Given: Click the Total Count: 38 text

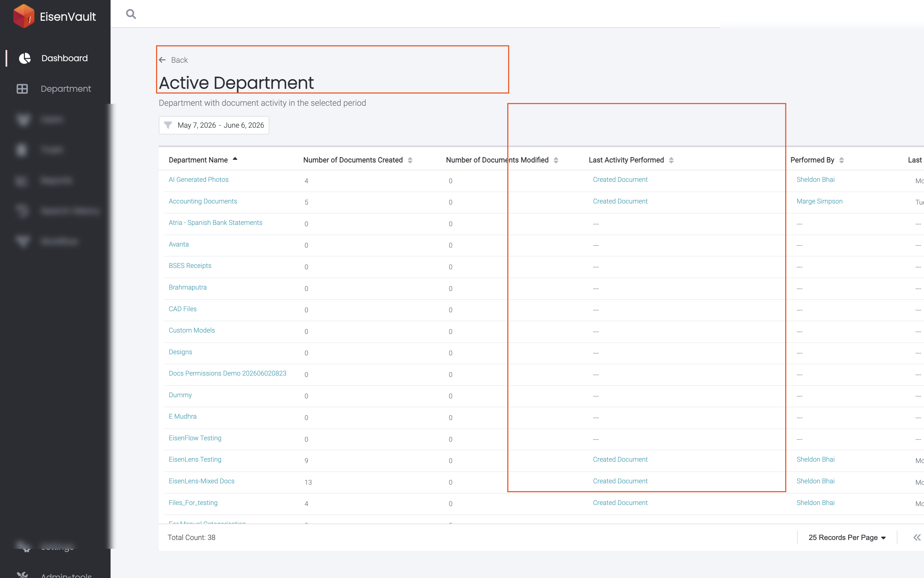Looking at the screenshot, I should (191, 537).
